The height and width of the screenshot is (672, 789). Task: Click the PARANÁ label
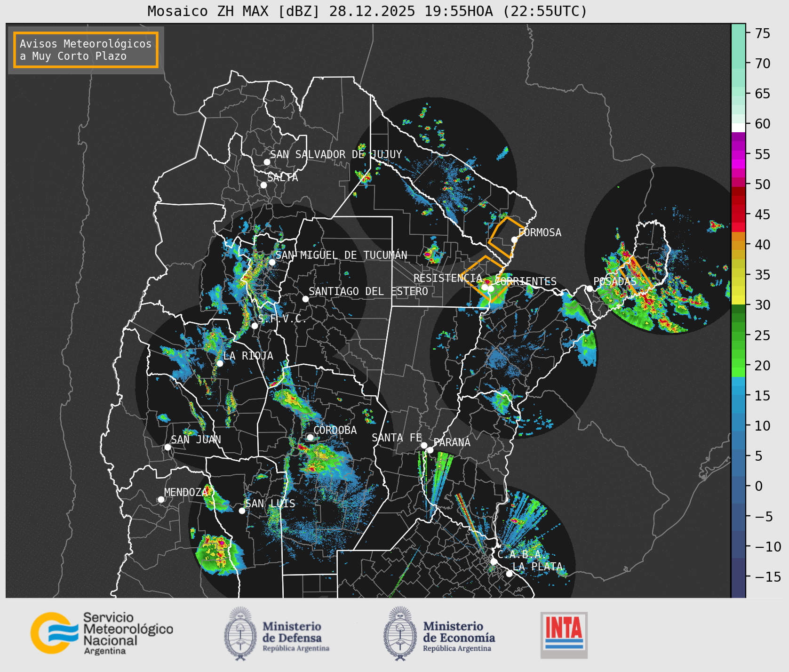(452, 442)
